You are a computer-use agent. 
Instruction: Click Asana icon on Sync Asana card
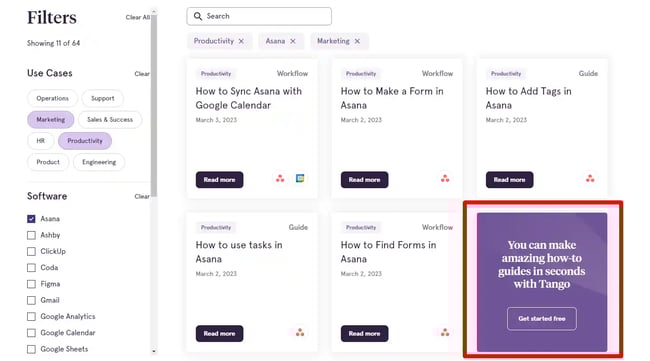click(280, 179)
